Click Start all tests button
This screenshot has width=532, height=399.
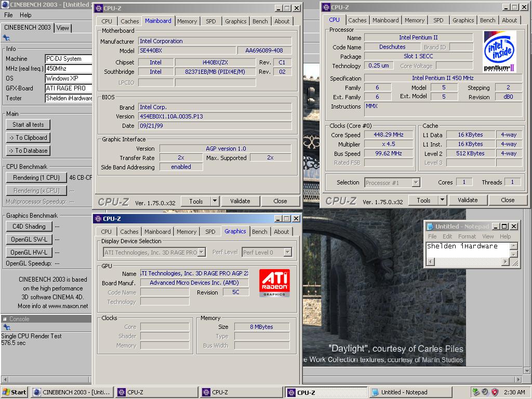pyautogui.click(x=28, y=125)
